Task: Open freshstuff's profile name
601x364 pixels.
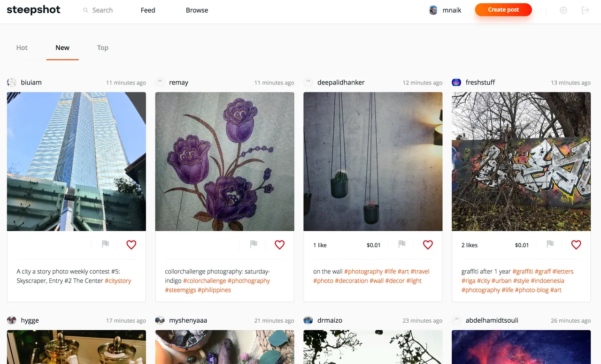Action: coord(480,83)
